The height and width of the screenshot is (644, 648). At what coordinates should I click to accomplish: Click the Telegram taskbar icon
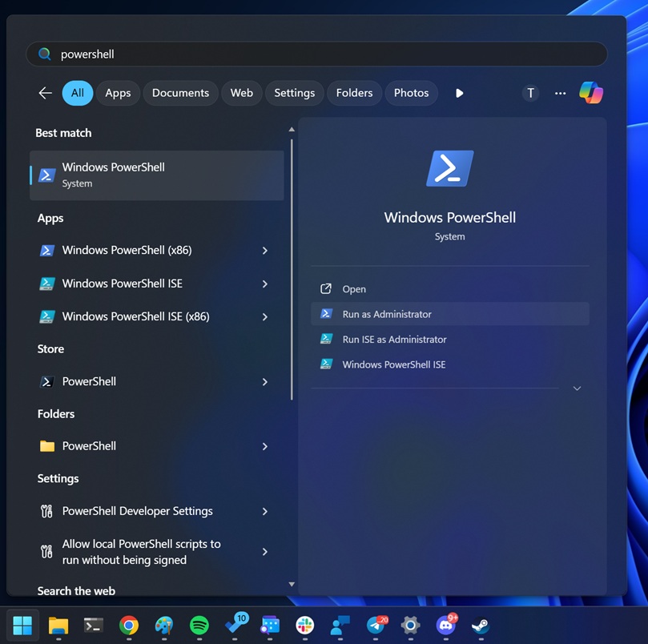376,626
